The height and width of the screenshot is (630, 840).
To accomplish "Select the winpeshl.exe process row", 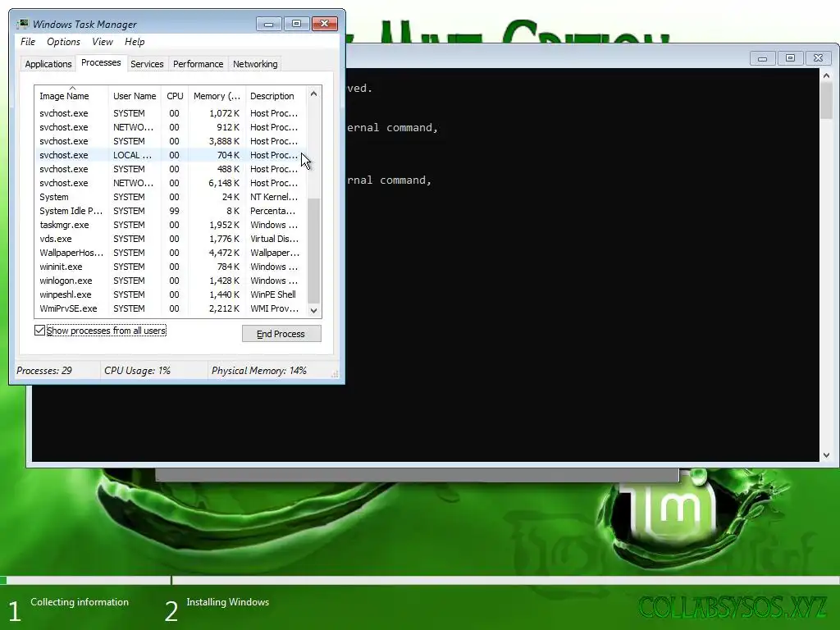I will point(171,294).
